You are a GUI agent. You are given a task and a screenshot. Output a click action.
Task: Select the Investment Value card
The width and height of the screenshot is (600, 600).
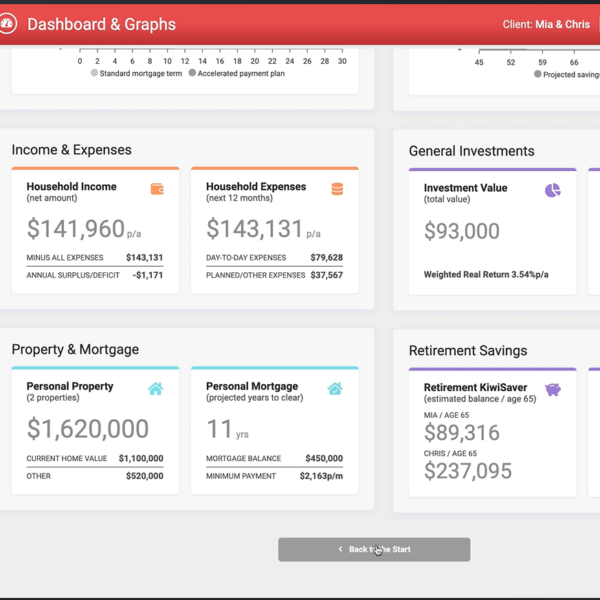coord(492,231)
